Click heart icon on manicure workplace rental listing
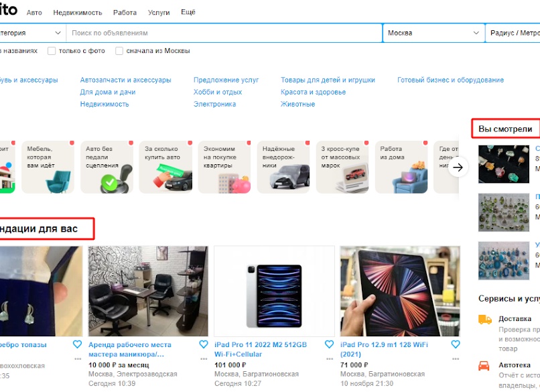The width and height of the screenshot is (540, 392). coord(204,344)
